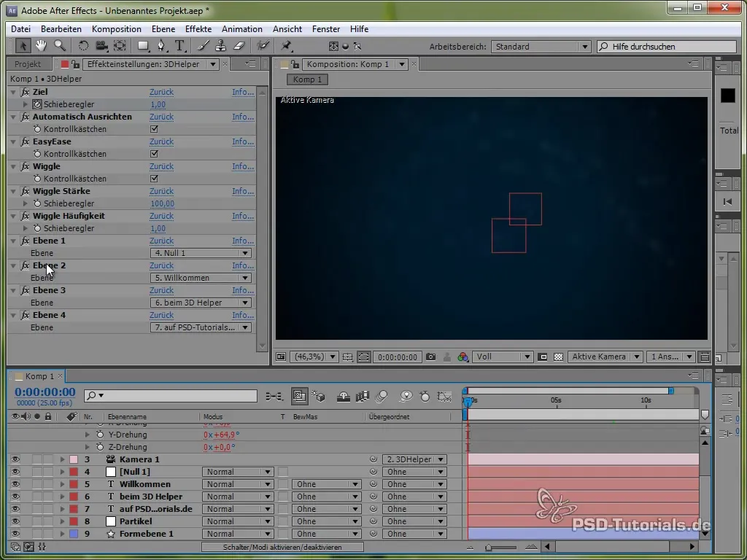
Task: Open the Datei menu
Action: (x=20, y=29)
